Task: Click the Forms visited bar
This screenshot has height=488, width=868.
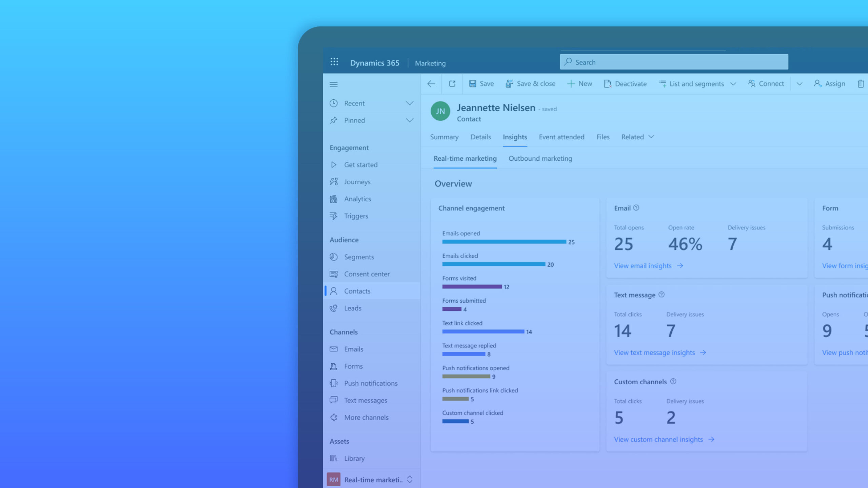Action: (x=472, y=287)
